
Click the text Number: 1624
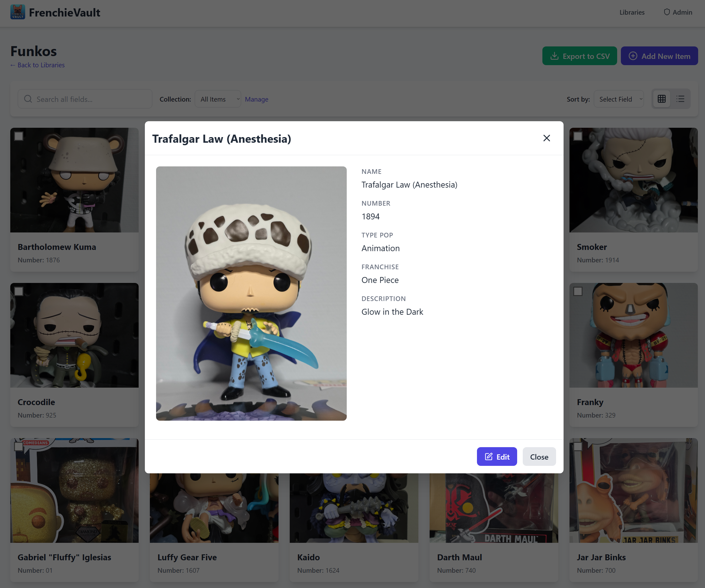click(318, 571)
